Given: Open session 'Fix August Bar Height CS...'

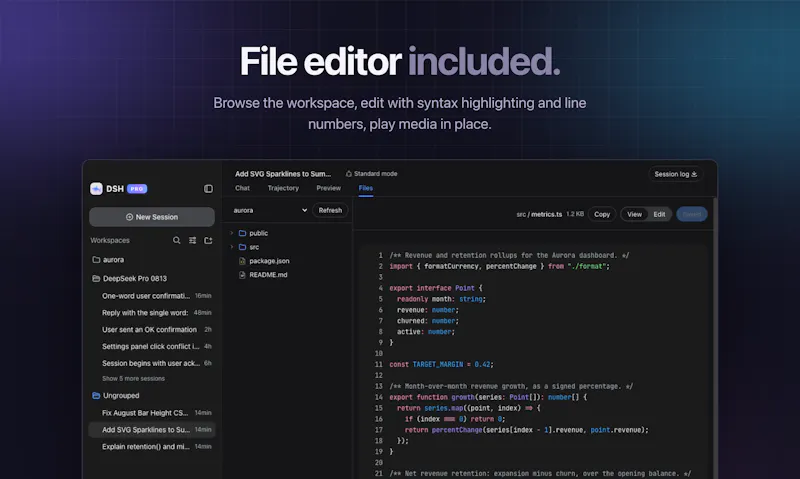Looking at the screenshot, I should tap(152, 413).
